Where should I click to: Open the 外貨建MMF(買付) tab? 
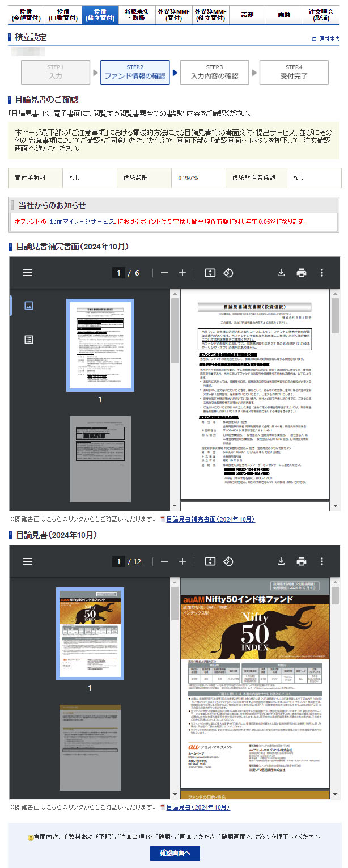pyautogui.click(x=173, y=15)
